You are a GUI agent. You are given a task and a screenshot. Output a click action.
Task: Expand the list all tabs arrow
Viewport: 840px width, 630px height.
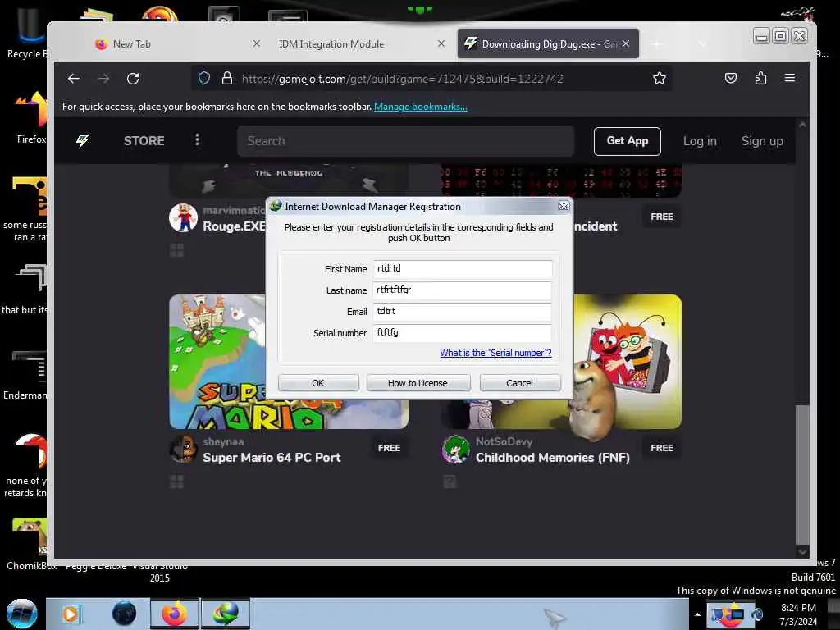(x=702, y=44)
